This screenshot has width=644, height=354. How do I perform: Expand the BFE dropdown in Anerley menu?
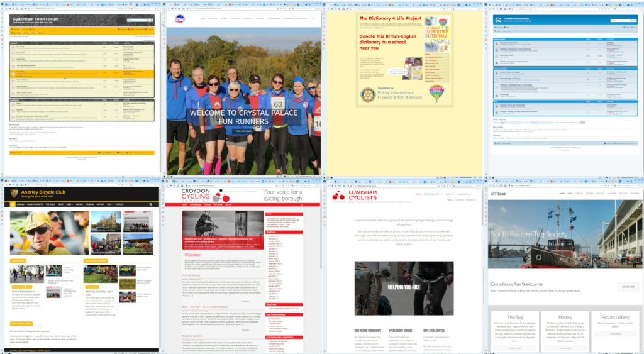pyautogui.click(x=109, y=204)
